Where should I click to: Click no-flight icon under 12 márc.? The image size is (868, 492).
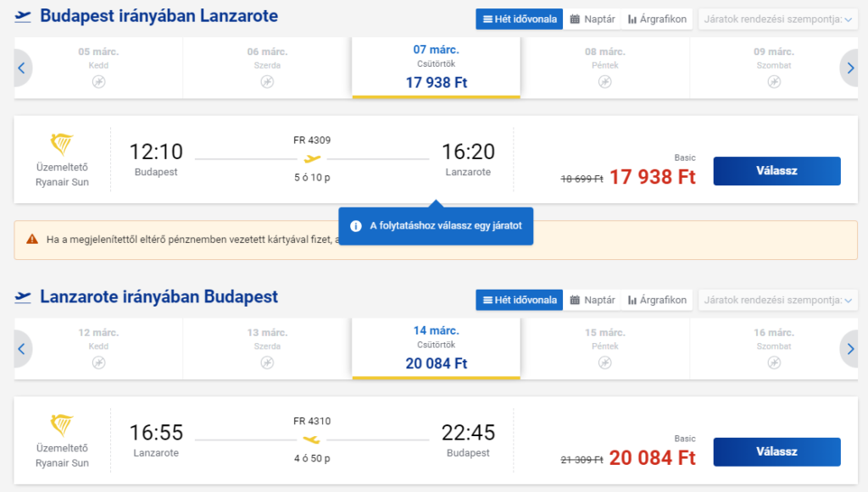click(x=98, y=362)
